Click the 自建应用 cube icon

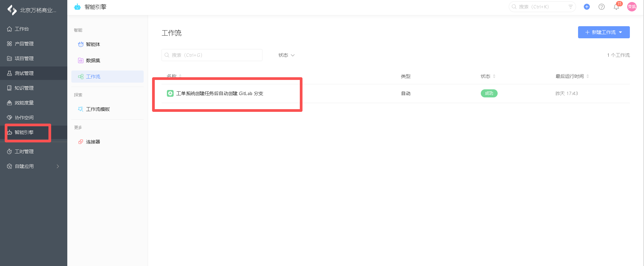tap(9, 166)
